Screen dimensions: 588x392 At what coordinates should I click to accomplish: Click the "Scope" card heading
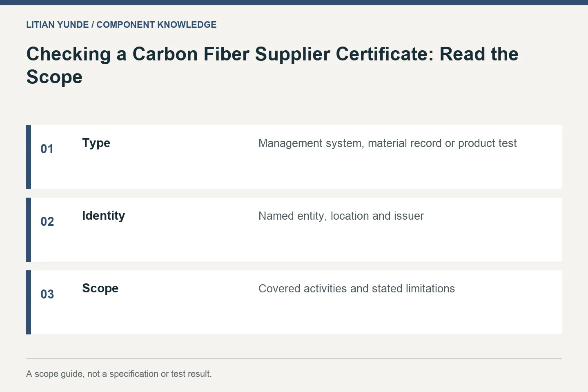(100, 288)
